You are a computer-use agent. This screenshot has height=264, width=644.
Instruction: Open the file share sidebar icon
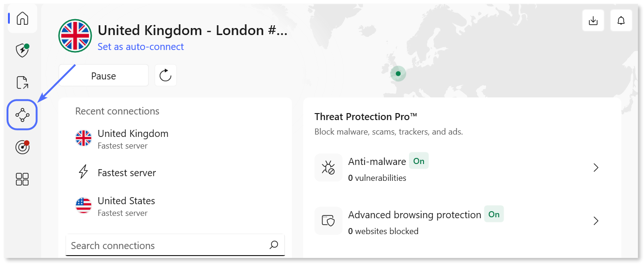pyautogui.click(x=22, y=83)
